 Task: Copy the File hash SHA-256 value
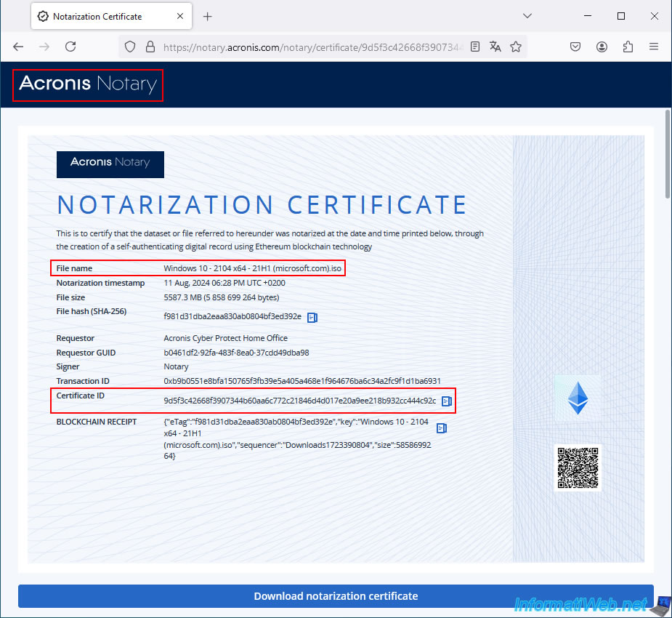tap(312, 318)
